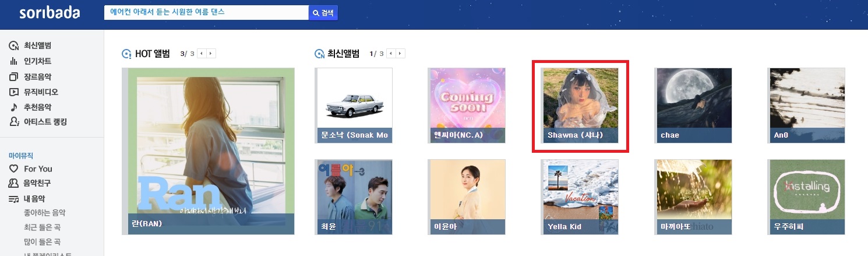Open the 란(RAN) hot album cover

point(208,151)
